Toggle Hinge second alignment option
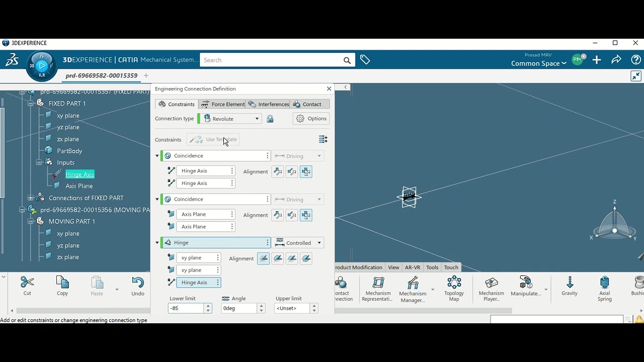644x362 pixels. point(278,258)
